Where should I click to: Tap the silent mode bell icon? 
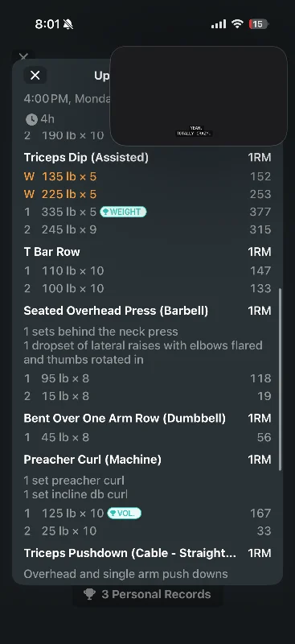pos(68,24)
